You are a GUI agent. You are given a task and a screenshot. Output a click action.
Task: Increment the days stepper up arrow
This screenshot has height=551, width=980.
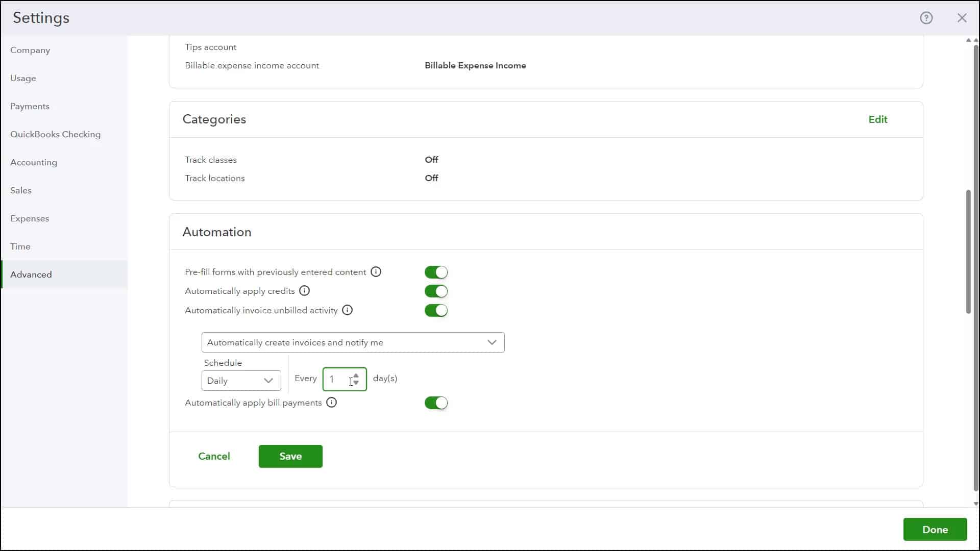pos(356,375)
